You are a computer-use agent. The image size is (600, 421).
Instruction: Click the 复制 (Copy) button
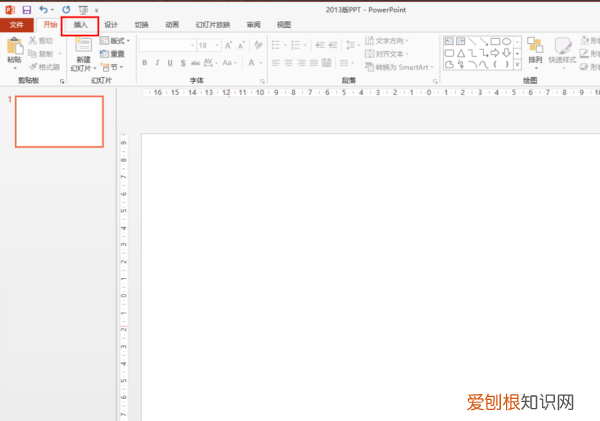click(41, 54)
